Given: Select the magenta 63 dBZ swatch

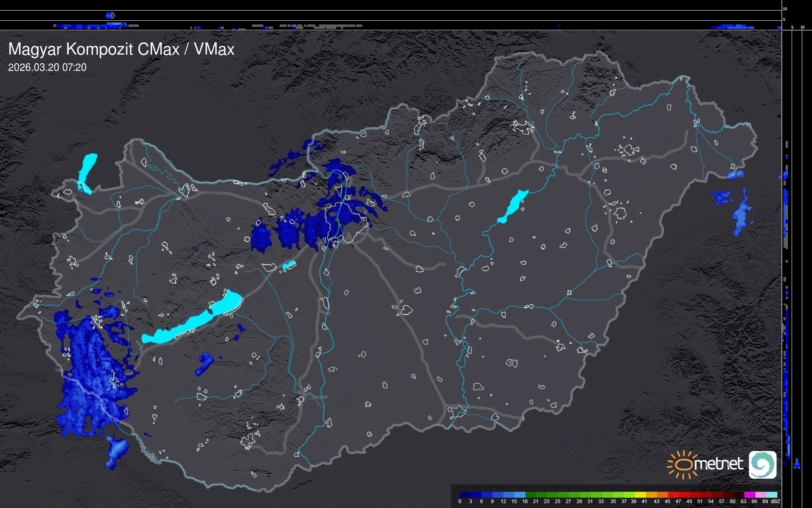Looking at the screenshot, I should click(x=749, y=495).
